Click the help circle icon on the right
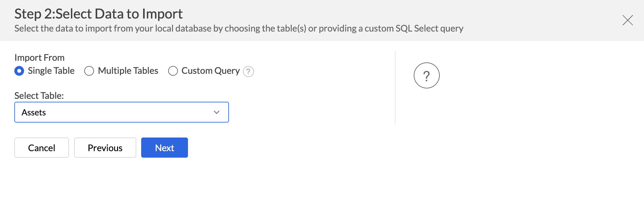644x223 pixels. 426,75
